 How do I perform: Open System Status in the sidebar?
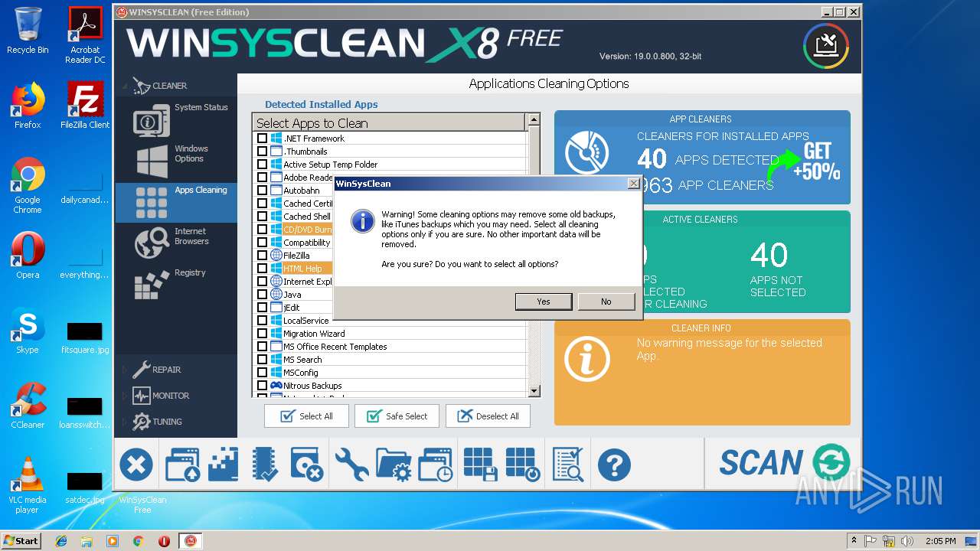(x=176, y=119)
